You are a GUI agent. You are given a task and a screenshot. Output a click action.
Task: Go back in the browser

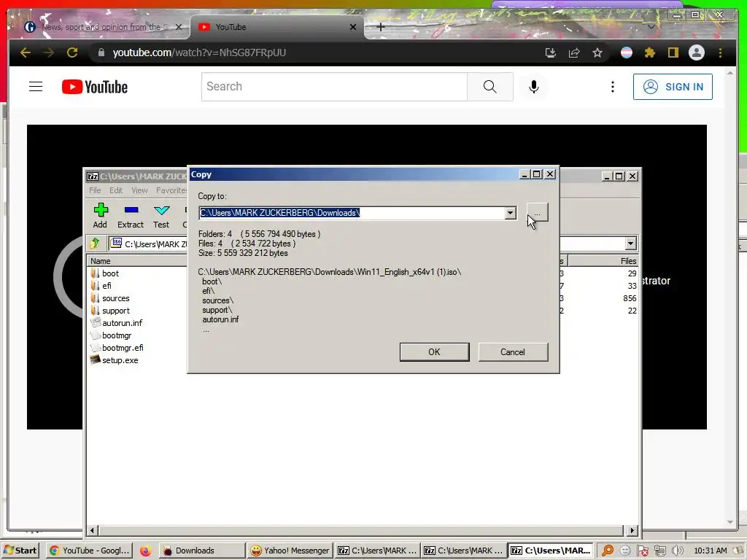click(x=26, y=52)
